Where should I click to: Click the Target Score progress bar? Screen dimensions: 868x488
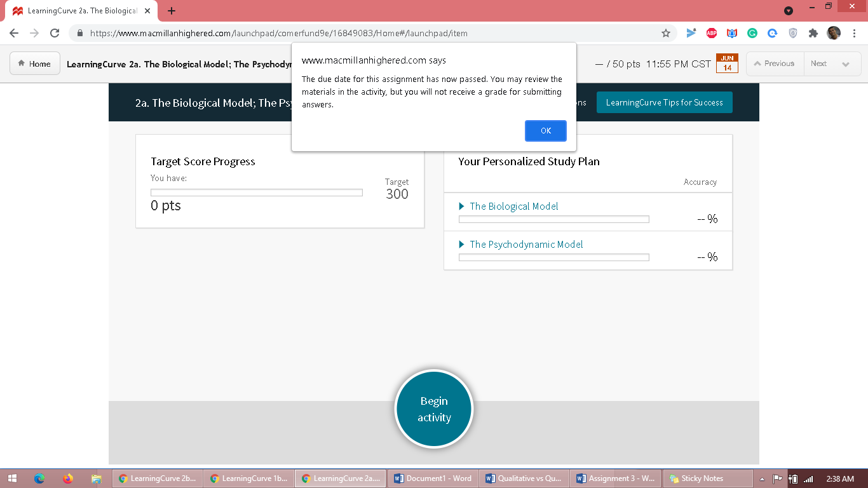pyautogui.click(x=256, y=193)
